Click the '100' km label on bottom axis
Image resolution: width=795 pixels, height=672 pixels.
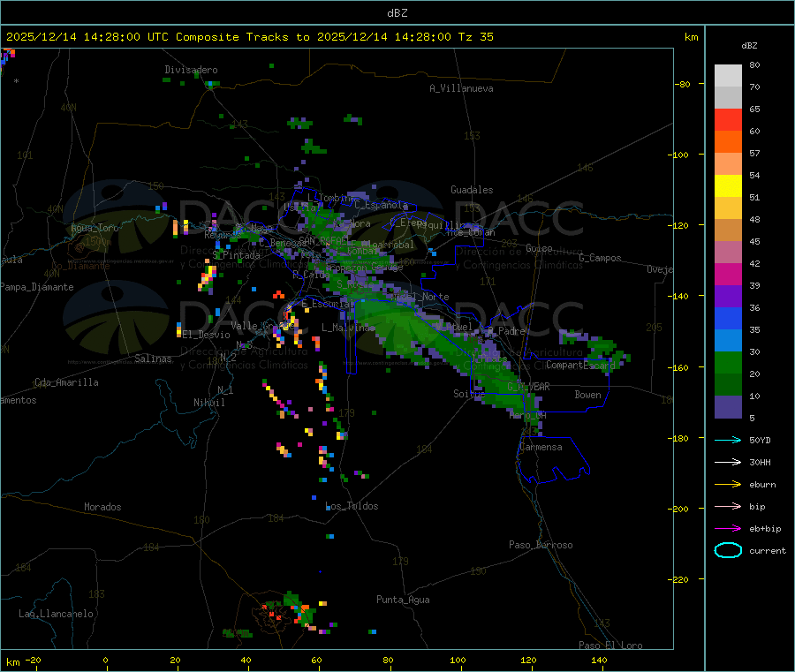458,660
